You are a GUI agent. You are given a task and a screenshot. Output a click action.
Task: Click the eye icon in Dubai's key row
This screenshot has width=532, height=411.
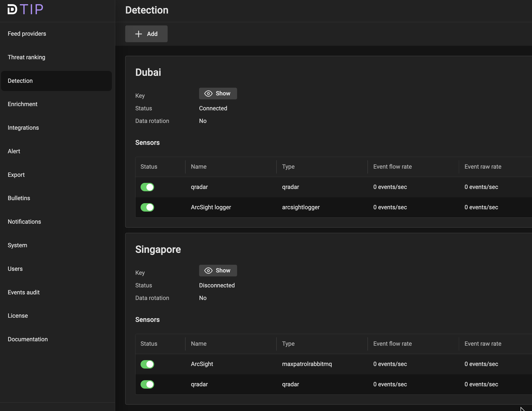[x=208, y=94]
